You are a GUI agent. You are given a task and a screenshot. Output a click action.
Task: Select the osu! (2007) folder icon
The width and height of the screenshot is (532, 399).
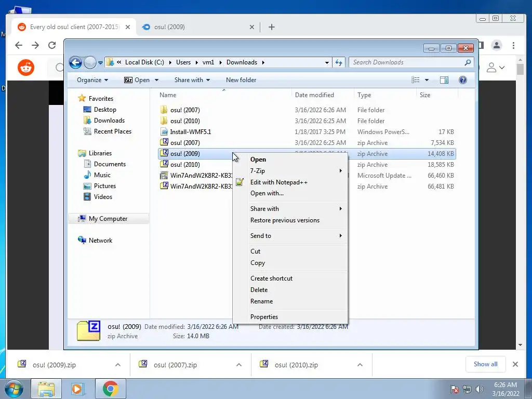pyautogui.click(x=164, y=110)
